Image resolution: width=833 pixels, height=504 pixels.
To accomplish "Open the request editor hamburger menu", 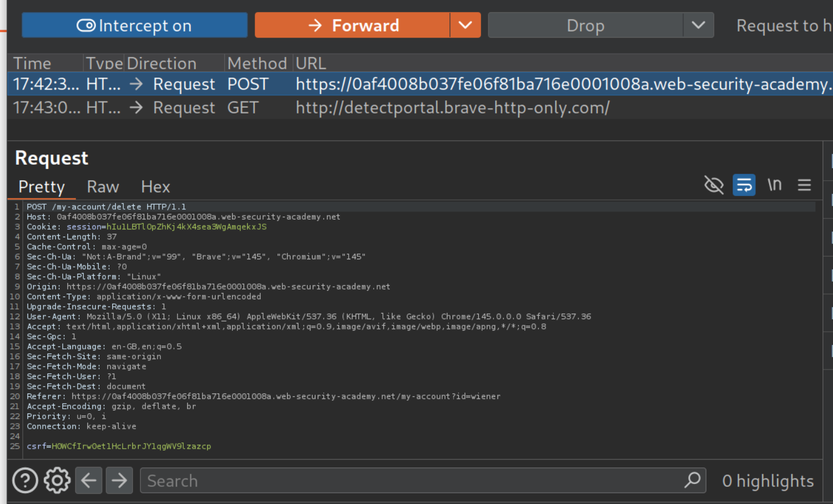I will tap(804, 185).
